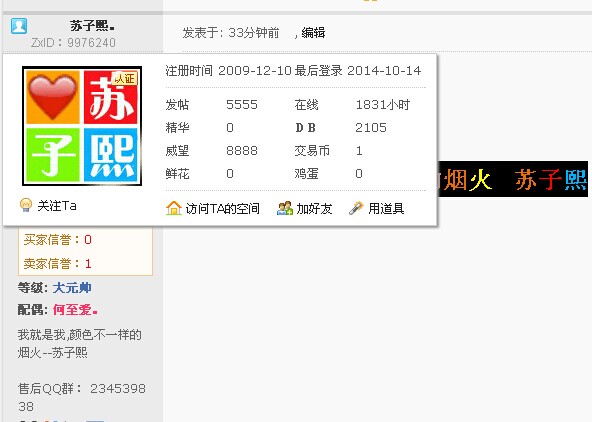Viewport: 592px width, 422px height.
Task: Click the 在线 value 1831小时
Action: click(x=383, y=105)
